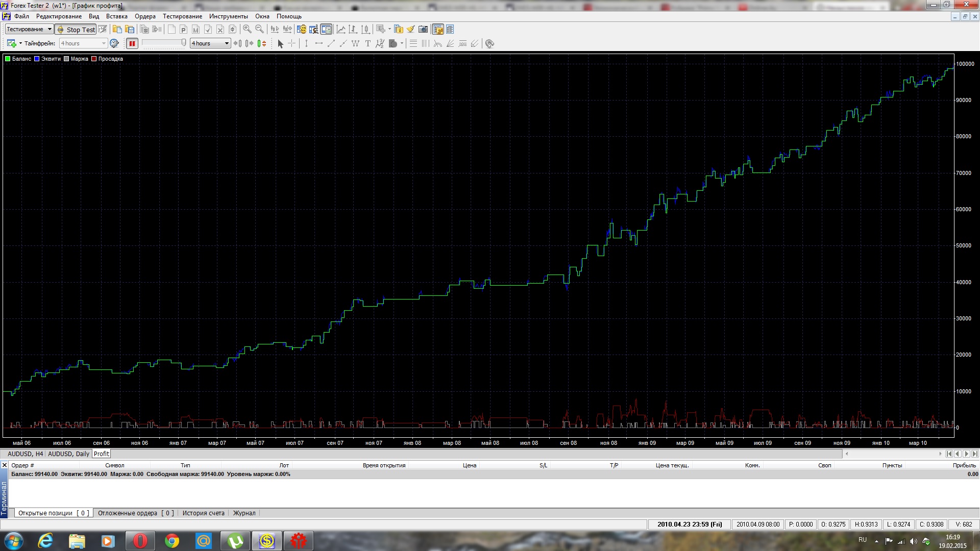Click the blue Эквити legend swatch
980x551 pixels.
click(37, 59)
